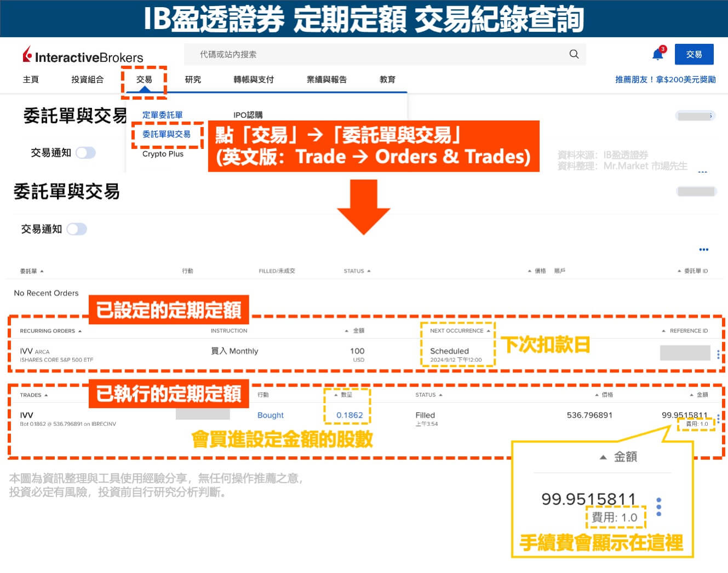Select 定單委託單 in the dropdown menu

tap(163, 115)
